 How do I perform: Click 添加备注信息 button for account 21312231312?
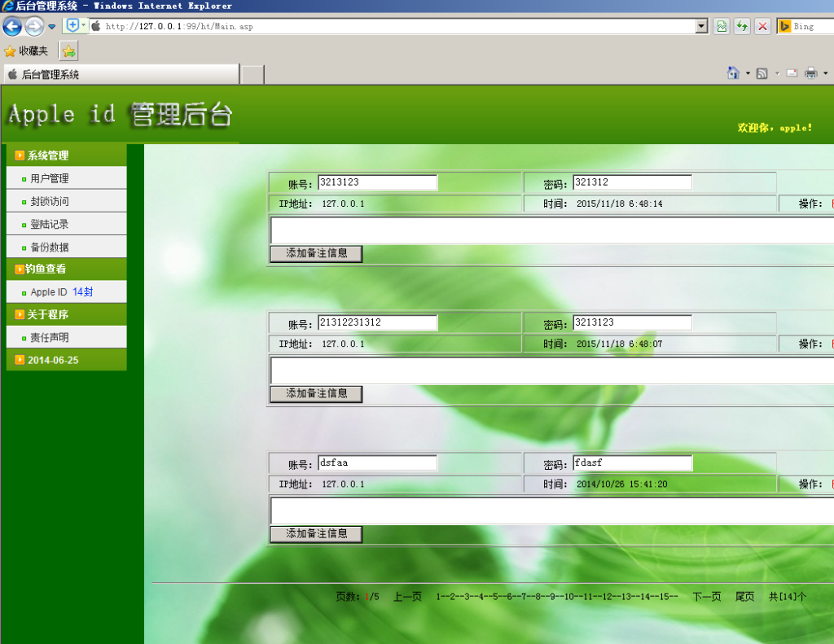317,394
